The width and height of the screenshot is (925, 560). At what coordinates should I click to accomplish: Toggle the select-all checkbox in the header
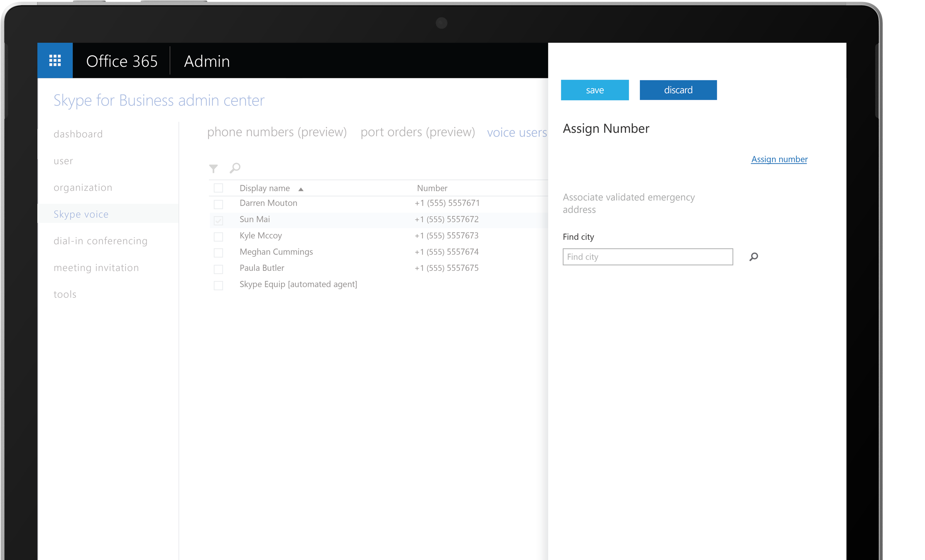[x=218, y=188]
